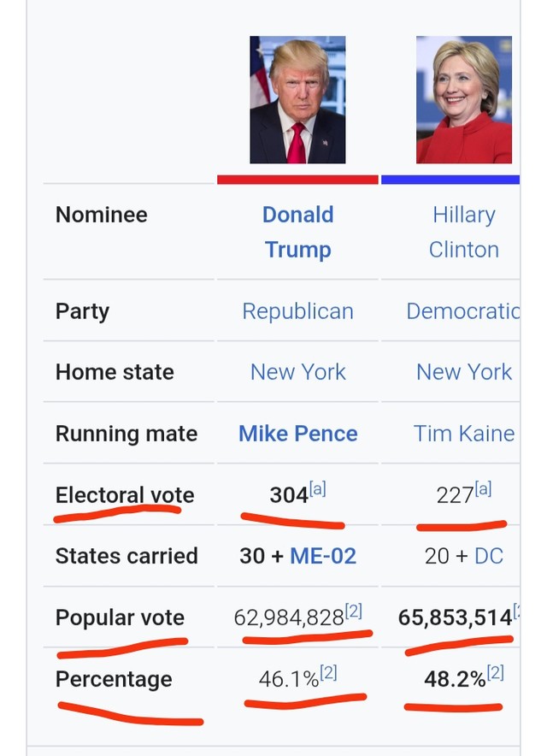Click reference [2] beside 62,984,828

353,611
